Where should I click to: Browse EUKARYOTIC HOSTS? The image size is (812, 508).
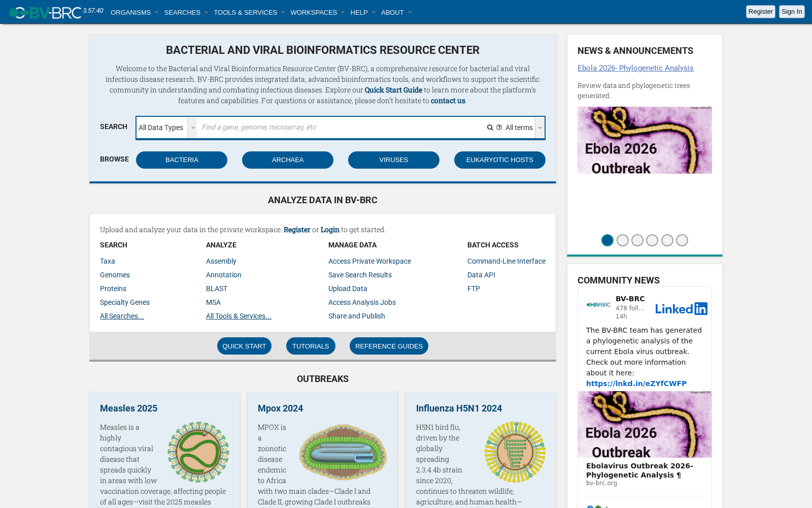point(500,160)
